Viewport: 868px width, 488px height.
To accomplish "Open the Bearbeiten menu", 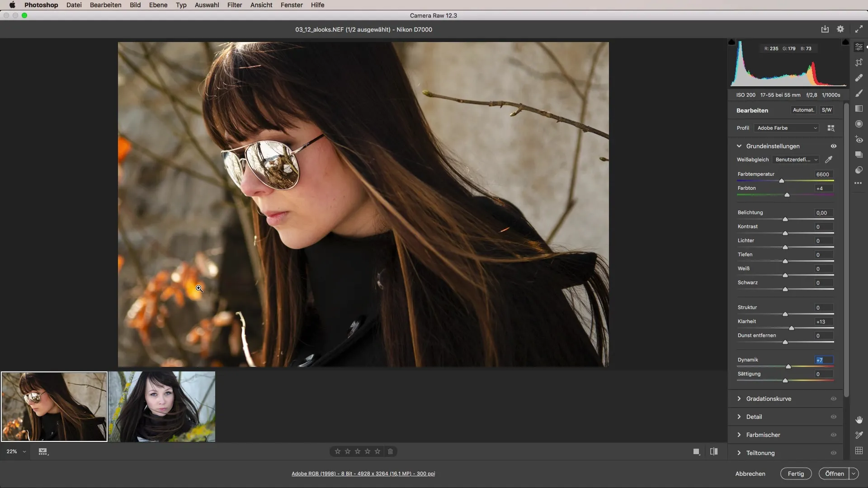I will point(105,5).
